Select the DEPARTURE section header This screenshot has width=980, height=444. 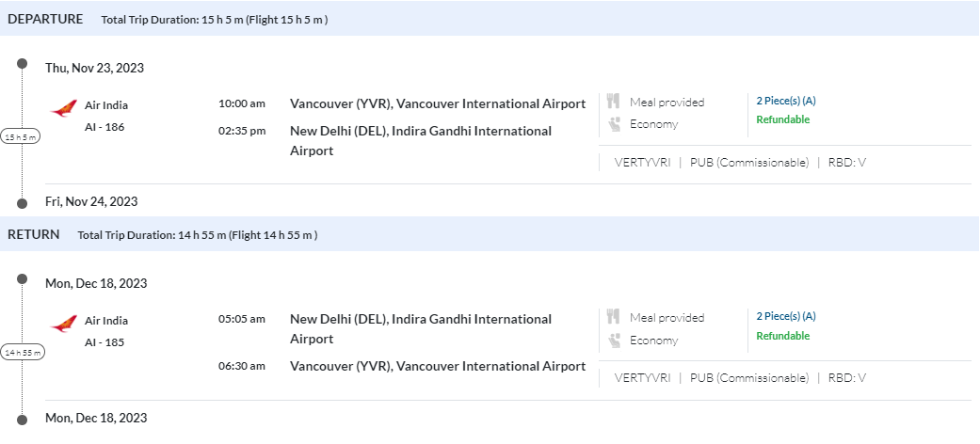(45, 19)
